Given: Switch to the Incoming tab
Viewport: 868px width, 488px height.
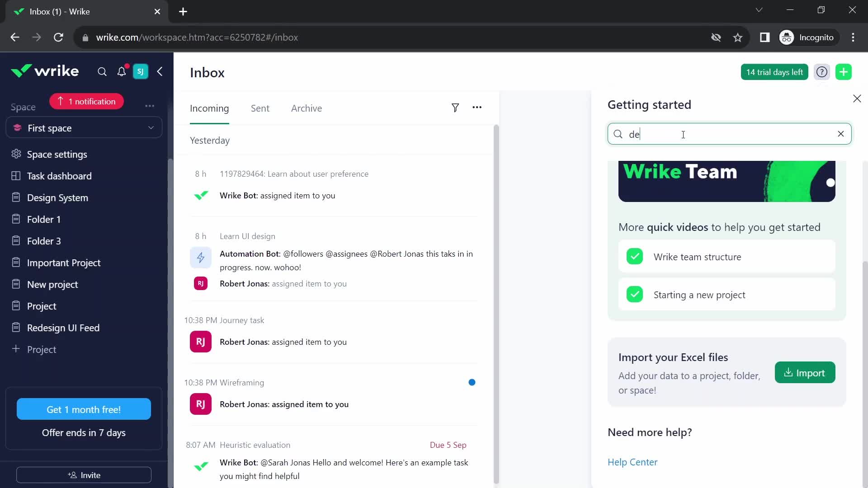Looking at the screenshot, I should point(209,108).
